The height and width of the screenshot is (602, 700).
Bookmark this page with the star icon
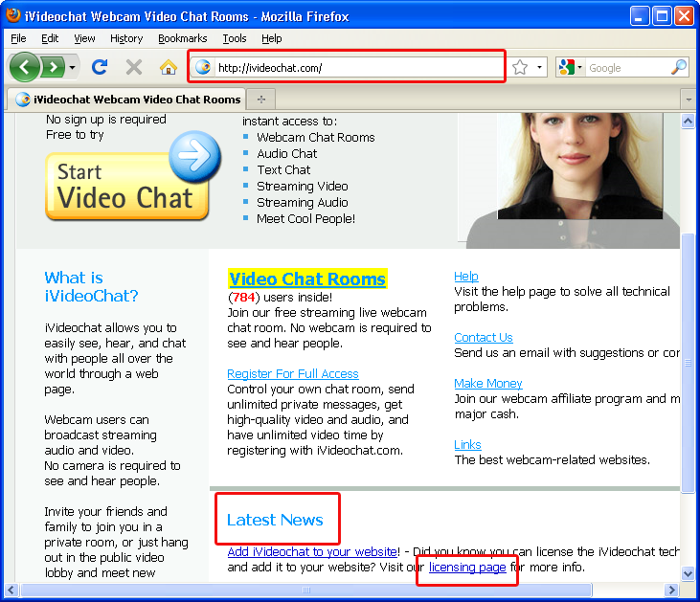click(x=520, y=68)
